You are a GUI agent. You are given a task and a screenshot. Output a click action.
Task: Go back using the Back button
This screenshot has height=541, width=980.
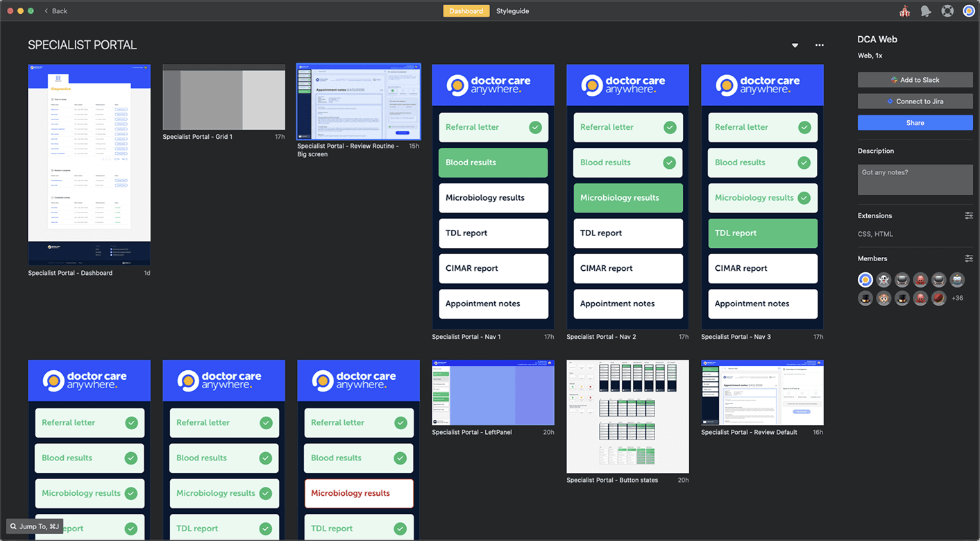pyautogui.click(x=56, y=11)
